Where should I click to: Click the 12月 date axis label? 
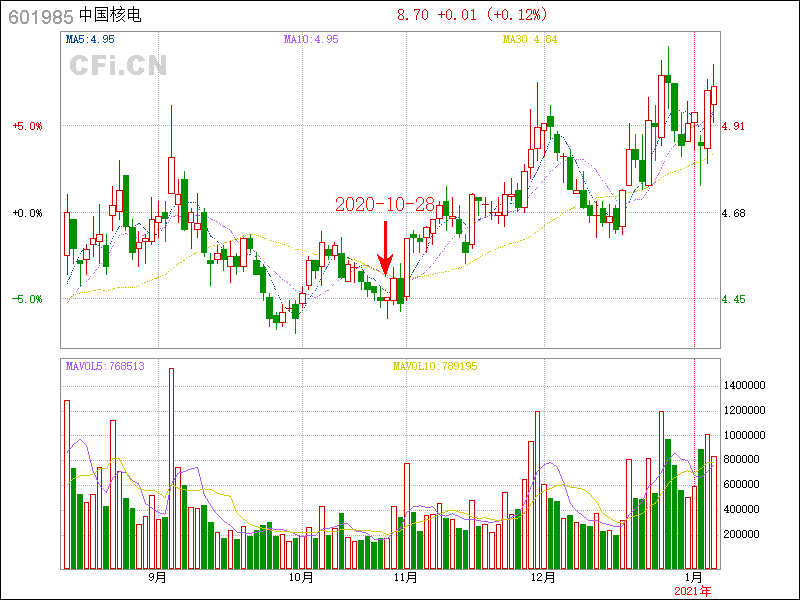point(543,577)
